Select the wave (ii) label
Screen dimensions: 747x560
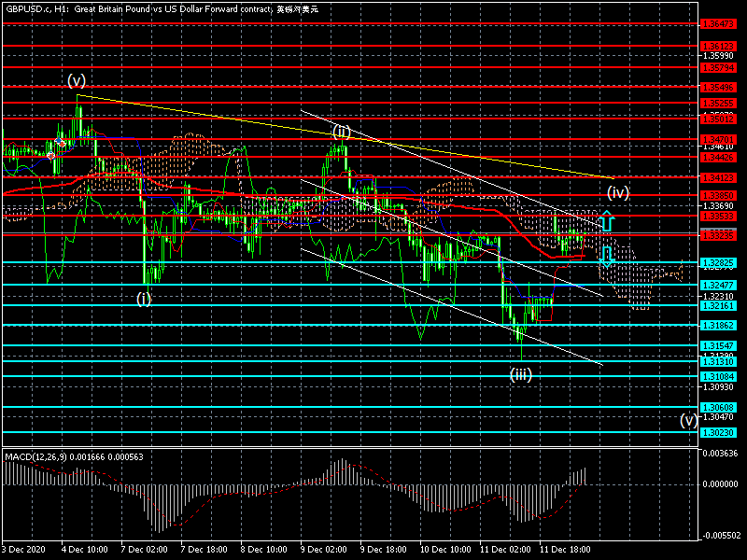(342, 132)
